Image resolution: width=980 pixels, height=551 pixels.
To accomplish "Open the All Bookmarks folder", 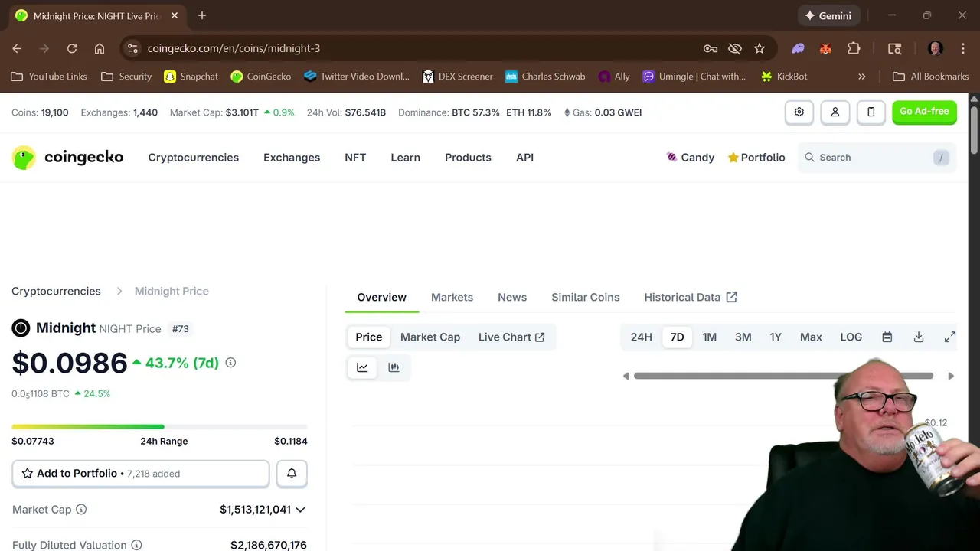I will pos(931,77).
